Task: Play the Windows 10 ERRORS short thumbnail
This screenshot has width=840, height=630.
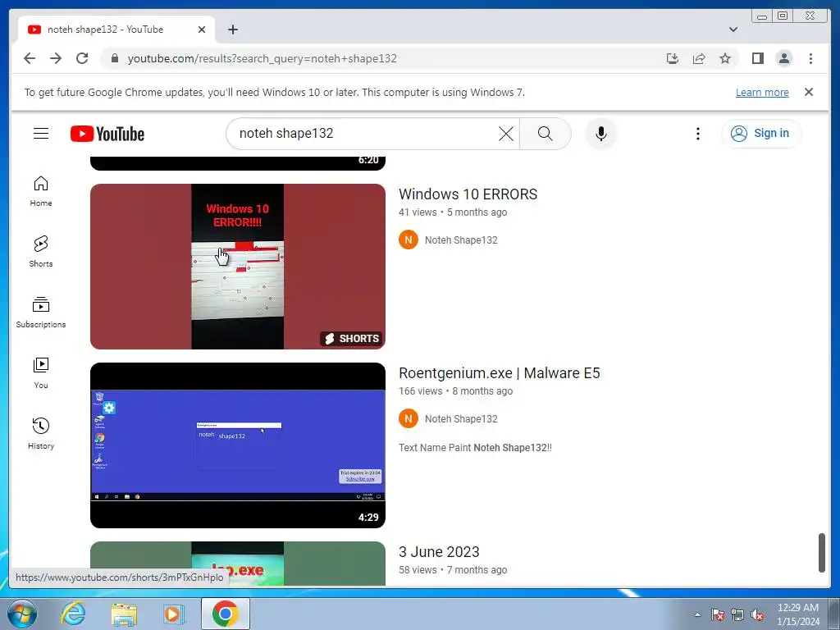Action: (x=237, y=267)
